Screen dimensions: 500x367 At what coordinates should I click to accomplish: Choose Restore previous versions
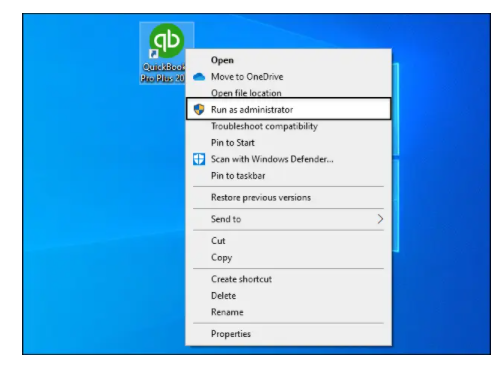pos(288,197)
